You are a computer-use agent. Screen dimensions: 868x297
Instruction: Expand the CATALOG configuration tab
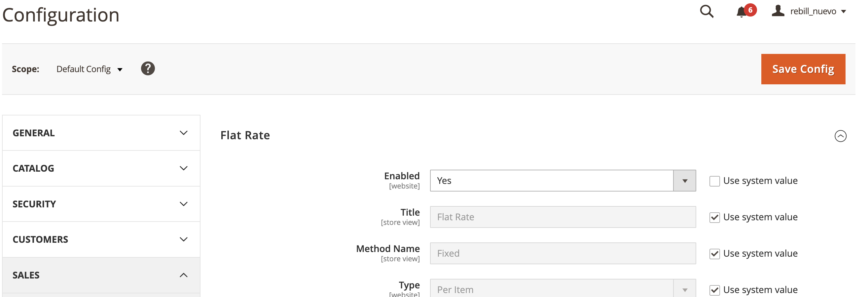(101, 168)
